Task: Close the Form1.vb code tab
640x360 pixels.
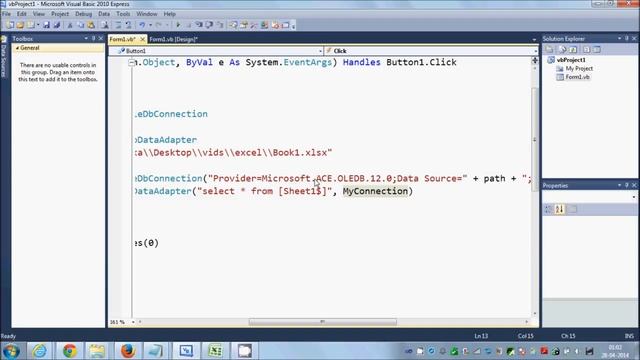Action: [142, 39]
